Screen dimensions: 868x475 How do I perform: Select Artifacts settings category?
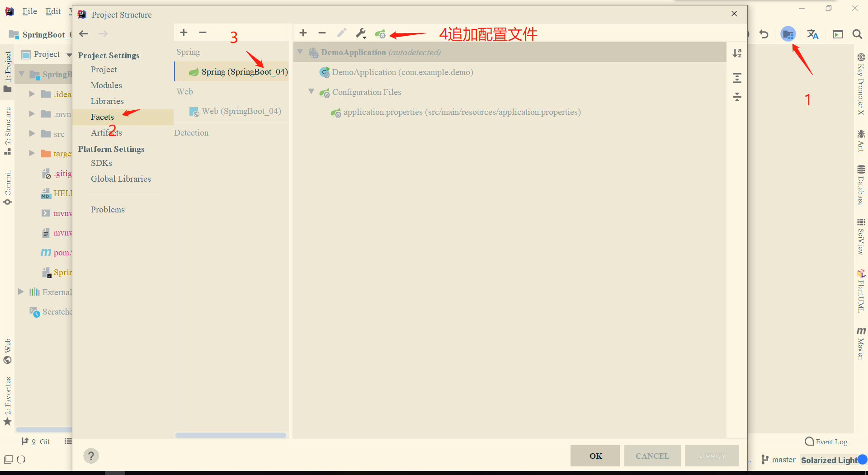coord(106,133)
